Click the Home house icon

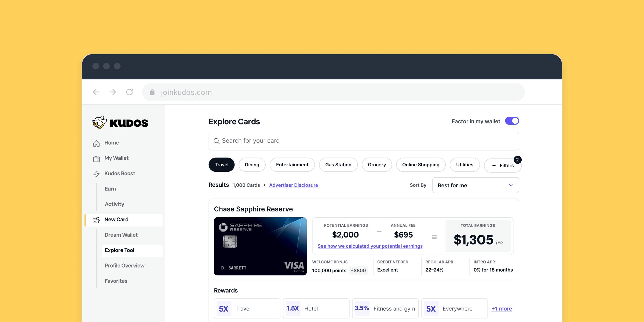tap(96, 143)
